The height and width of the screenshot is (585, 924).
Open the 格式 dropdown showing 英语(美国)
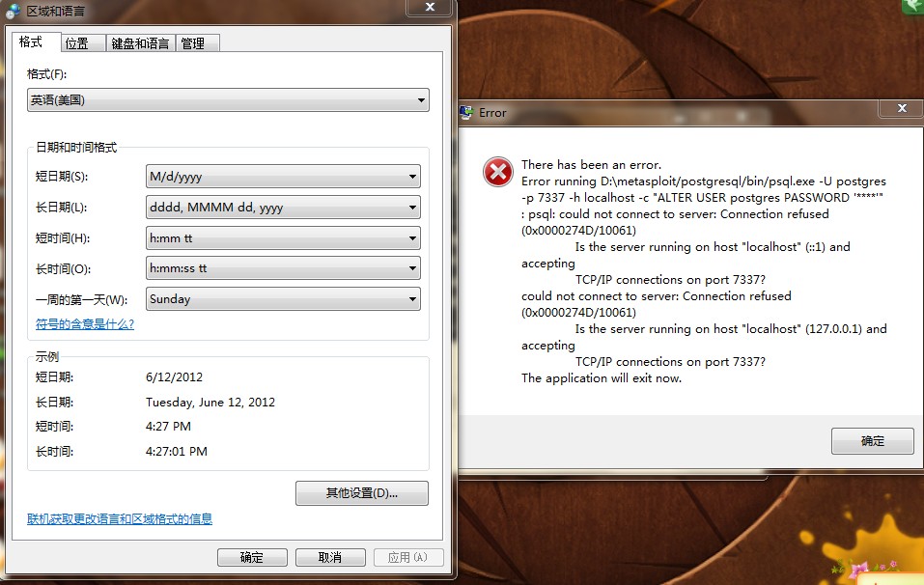pyautogui.click(x=228, y=100)
